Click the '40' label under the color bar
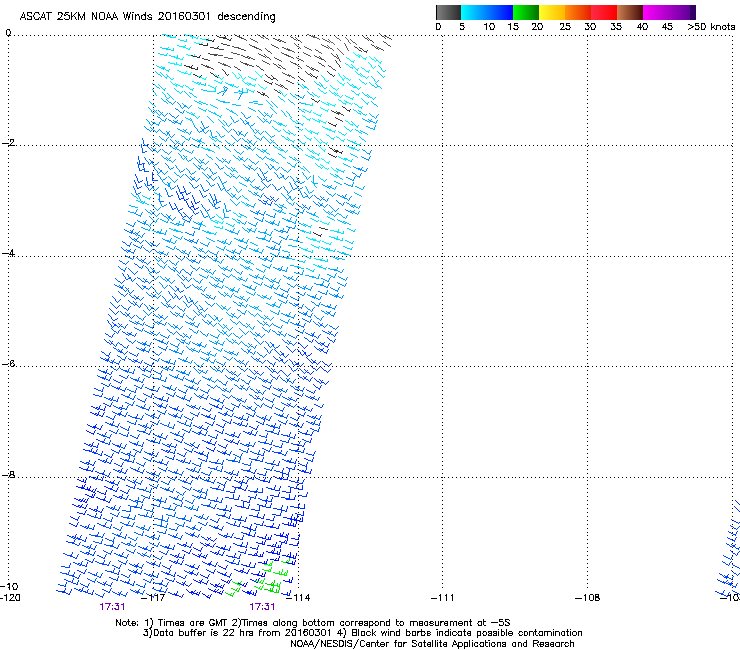This screenshot has width=740, height=650. coord(642,27)
